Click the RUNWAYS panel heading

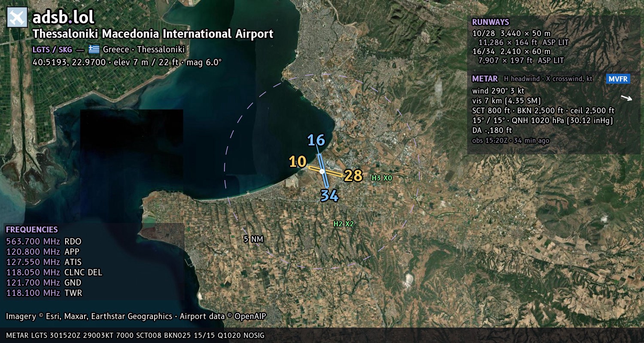pos(490,22)
